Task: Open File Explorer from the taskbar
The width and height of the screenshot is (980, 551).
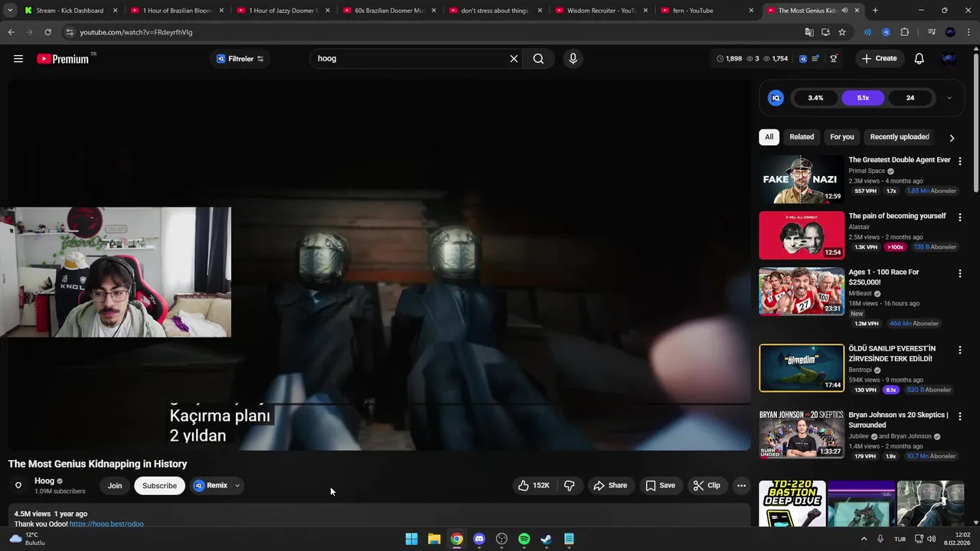Action: [434, 539]
